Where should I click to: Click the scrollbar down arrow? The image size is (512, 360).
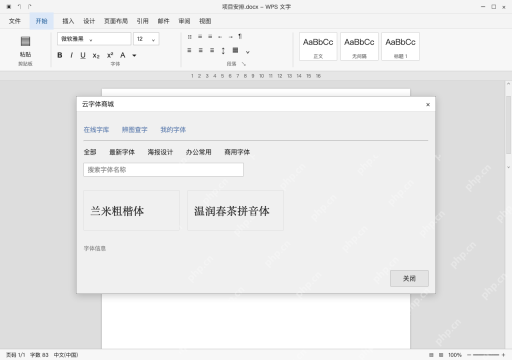508,167
